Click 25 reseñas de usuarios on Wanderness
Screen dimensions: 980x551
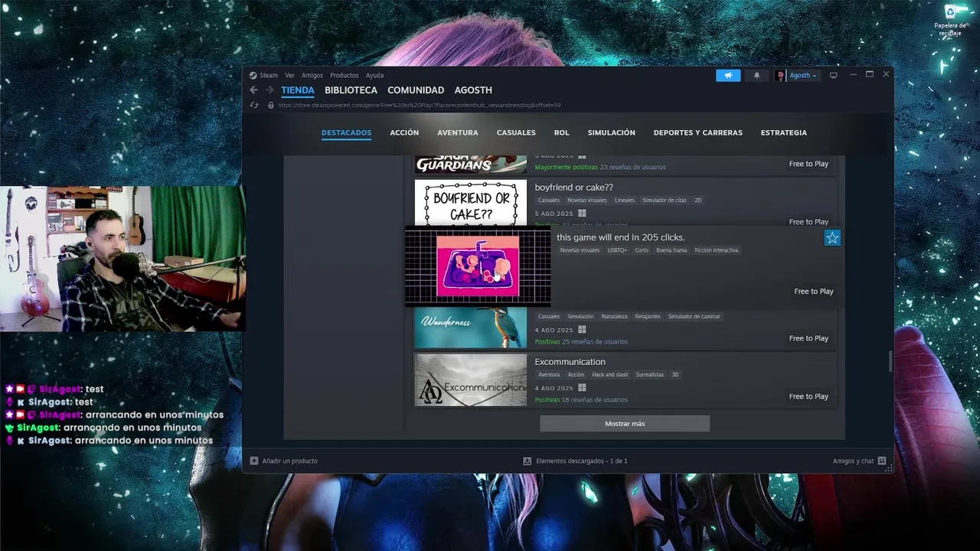pos(595,341)
